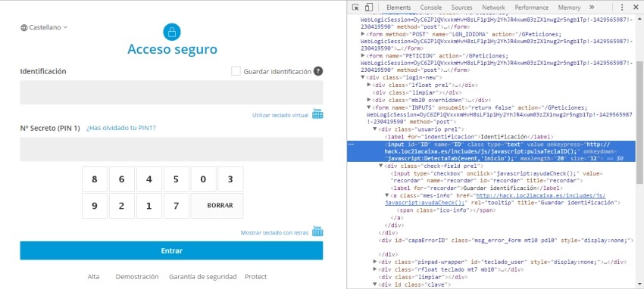Open the Protect footer link

pos(256,277)
